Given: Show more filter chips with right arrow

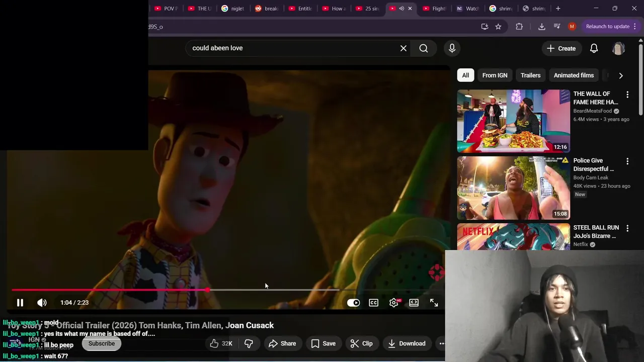Looking at the screenshot, I should [621, 75].
